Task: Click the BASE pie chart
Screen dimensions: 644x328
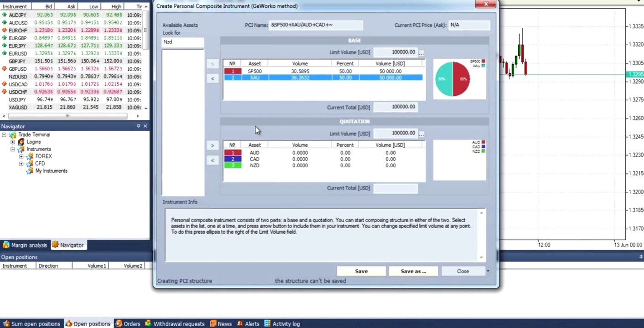Action: coord(453,79)
